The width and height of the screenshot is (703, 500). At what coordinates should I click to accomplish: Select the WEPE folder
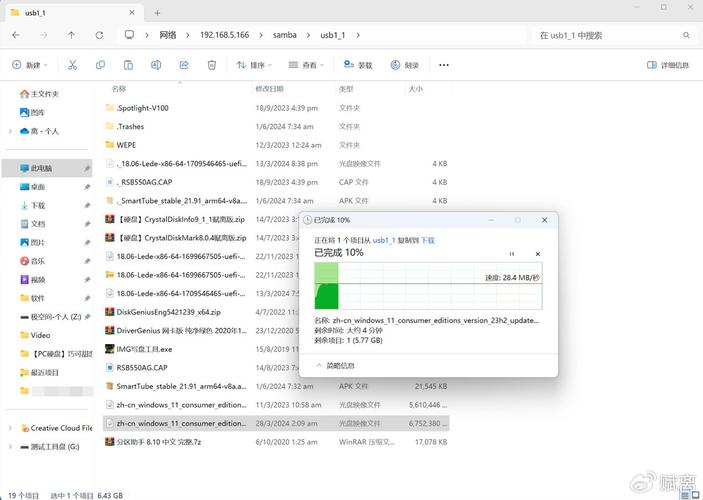(276, 145)
